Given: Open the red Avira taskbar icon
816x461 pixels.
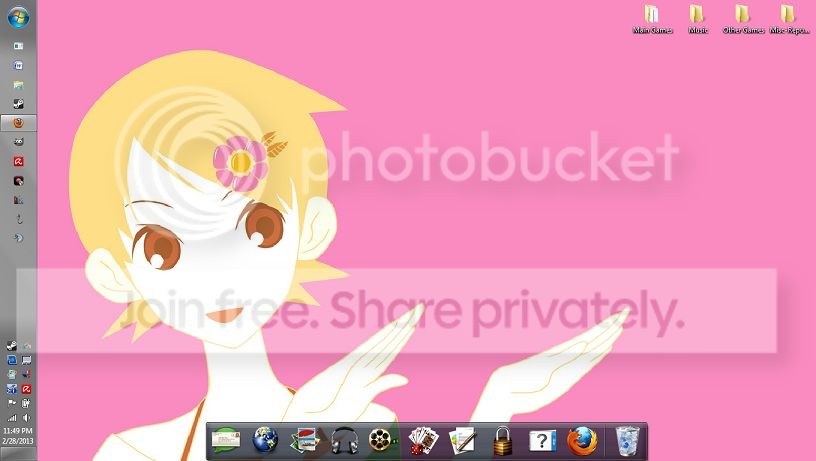Looking at the screenshot, I should coord(18,161).
